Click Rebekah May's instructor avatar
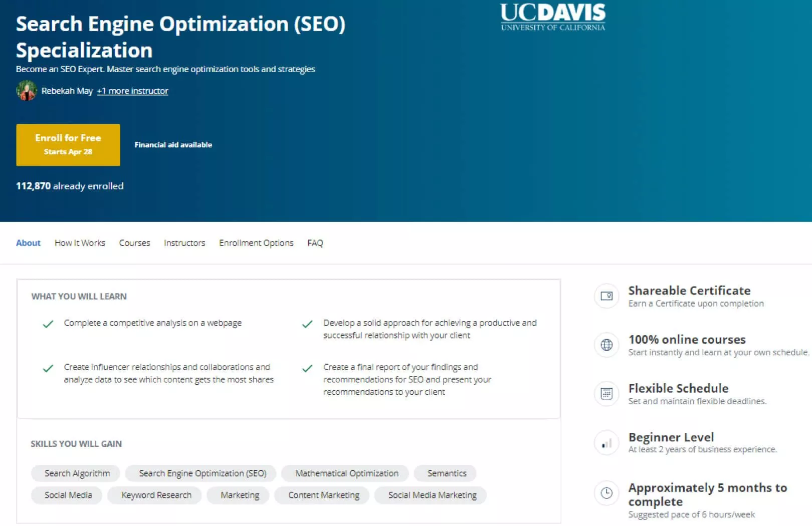This screenshot has height=526, width=812. [x=27, y=91]
